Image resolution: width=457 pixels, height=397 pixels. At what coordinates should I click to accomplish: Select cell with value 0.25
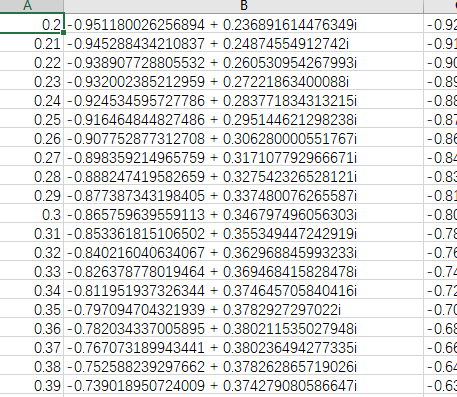pyautogui.click(x=31, y=118)
